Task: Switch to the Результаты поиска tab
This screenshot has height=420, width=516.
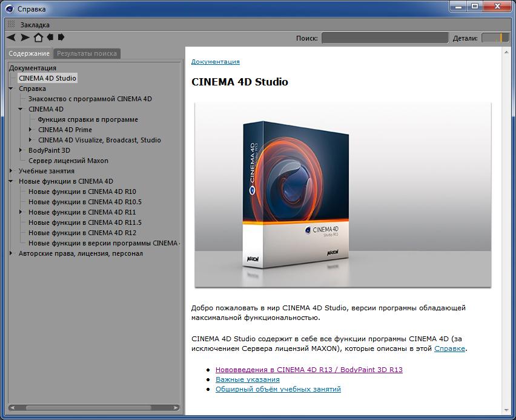Action: tap(87, 53)
